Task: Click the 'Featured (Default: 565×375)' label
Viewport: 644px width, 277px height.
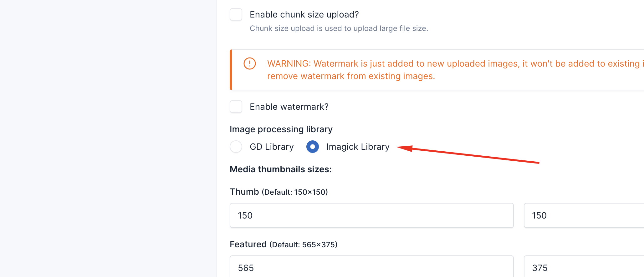Action: click(284, 244)
